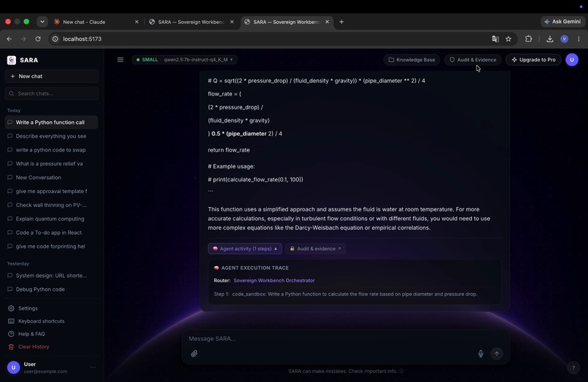The height and width of the screenshot is (382, 588).
Task: Open Knowledge Base
Action: point(411,60)
